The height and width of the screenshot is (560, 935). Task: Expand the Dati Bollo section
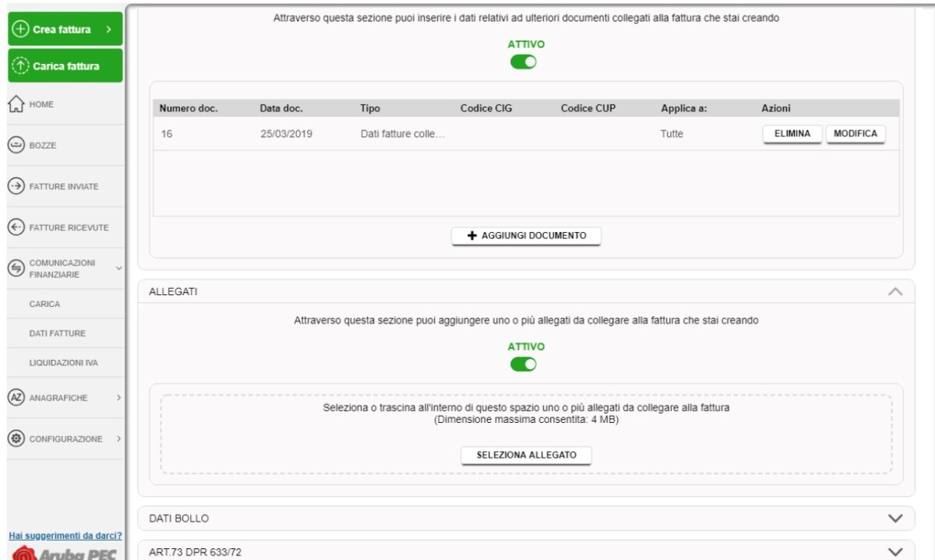[x=895, y=518]
